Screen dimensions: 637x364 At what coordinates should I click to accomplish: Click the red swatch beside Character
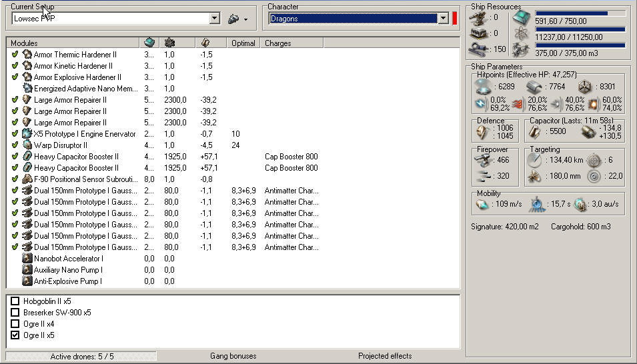click(454, 19)
